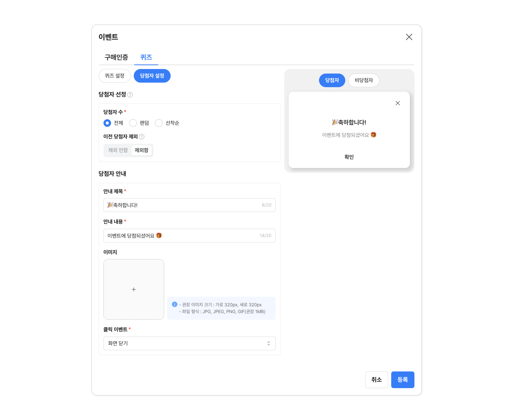The height and width of the screenshot is (420, 513).
Task: Choose 제외함 in the toggle
Action: point(141,150)
